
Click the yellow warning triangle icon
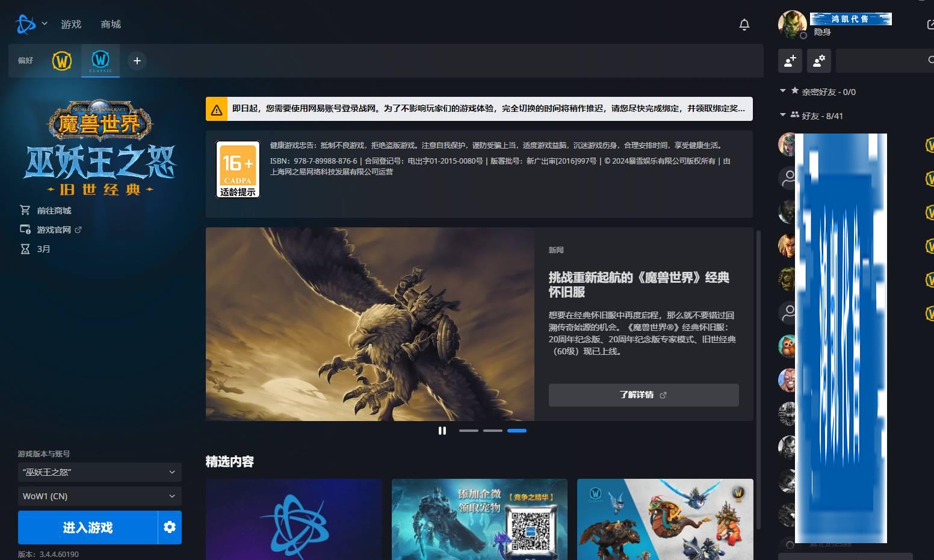217,109
